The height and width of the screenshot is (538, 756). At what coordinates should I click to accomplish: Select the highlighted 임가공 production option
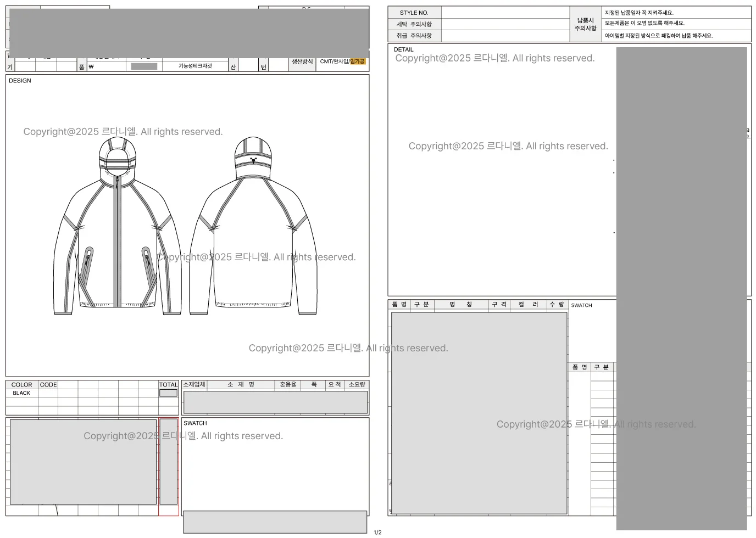pyautogui.click(x=357, y=61)
